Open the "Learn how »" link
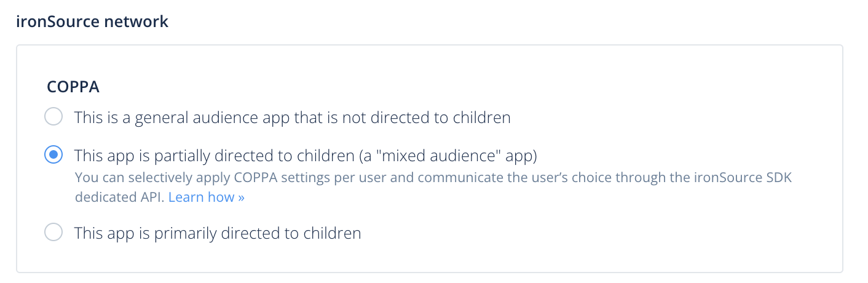Screen dimensions: 868x283 click(x=207, y=197)
